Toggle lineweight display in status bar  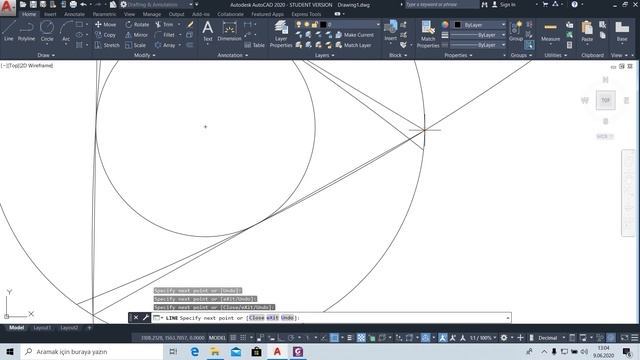pos(350,338)
